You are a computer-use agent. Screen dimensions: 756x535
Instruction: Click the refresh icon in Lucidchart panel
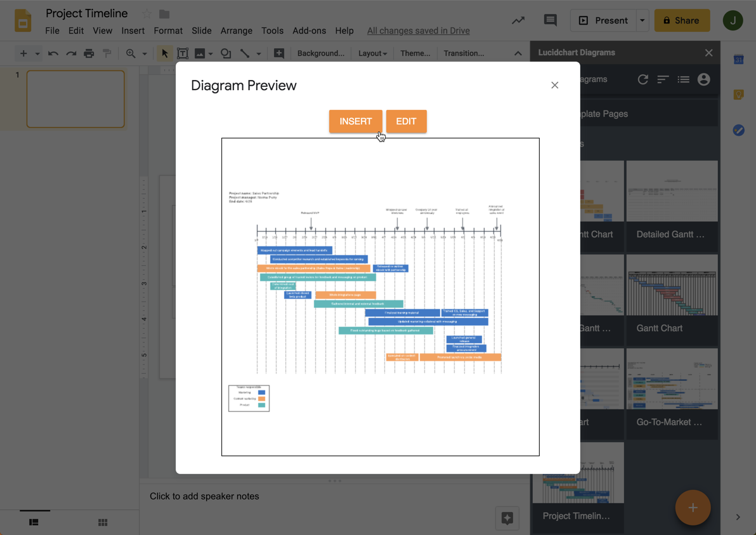coord(642,79)
